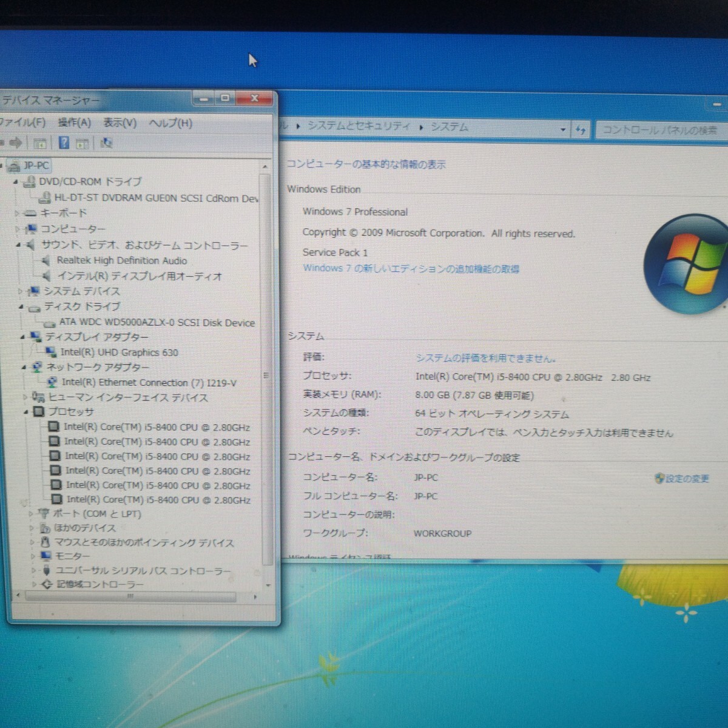728x728 pixels.
Task: Select HL-DT-ST DVDRAM GUE0N SCSI CdRom device
Action: coord(156,198)
